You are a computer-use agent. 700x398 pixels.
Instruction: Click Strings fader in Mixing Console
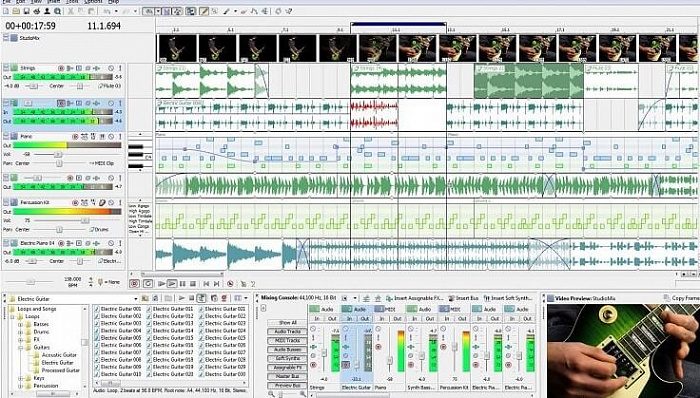(x=324, y=353)
